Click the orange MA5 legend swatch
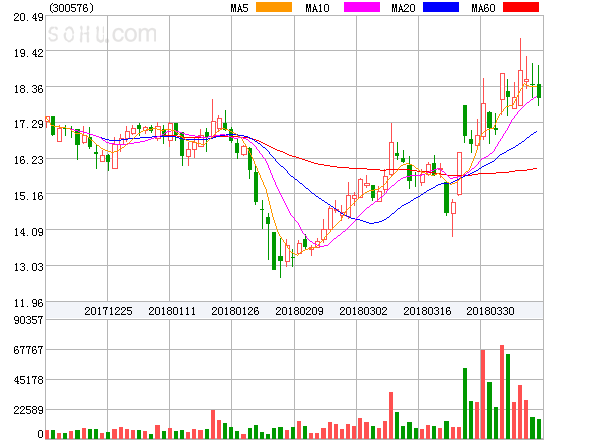This screenshot has width=600, height=440. 274,7
